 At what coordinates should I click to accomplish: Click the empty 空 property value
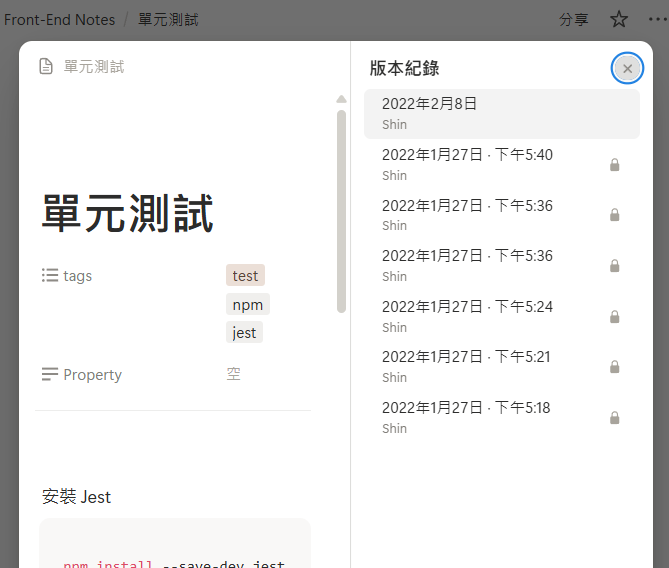click(x=233, y=374)
